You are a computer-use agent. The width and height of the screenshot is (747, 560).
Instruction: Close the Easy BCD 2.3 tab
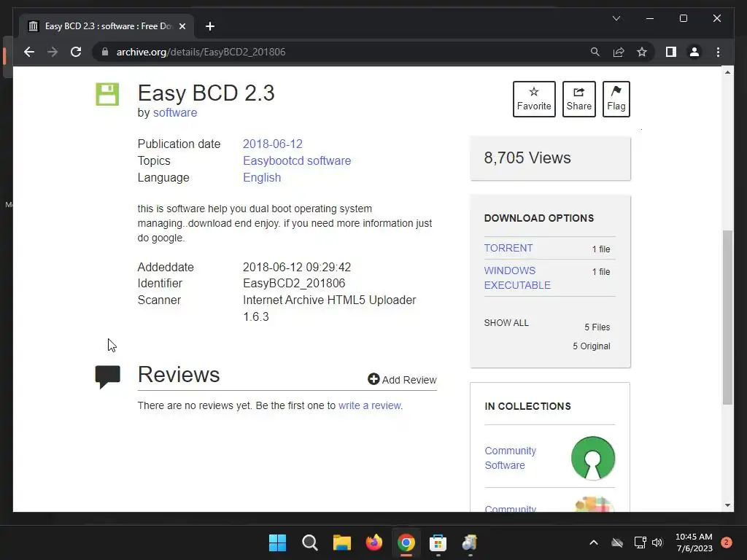tap(182, 26)
